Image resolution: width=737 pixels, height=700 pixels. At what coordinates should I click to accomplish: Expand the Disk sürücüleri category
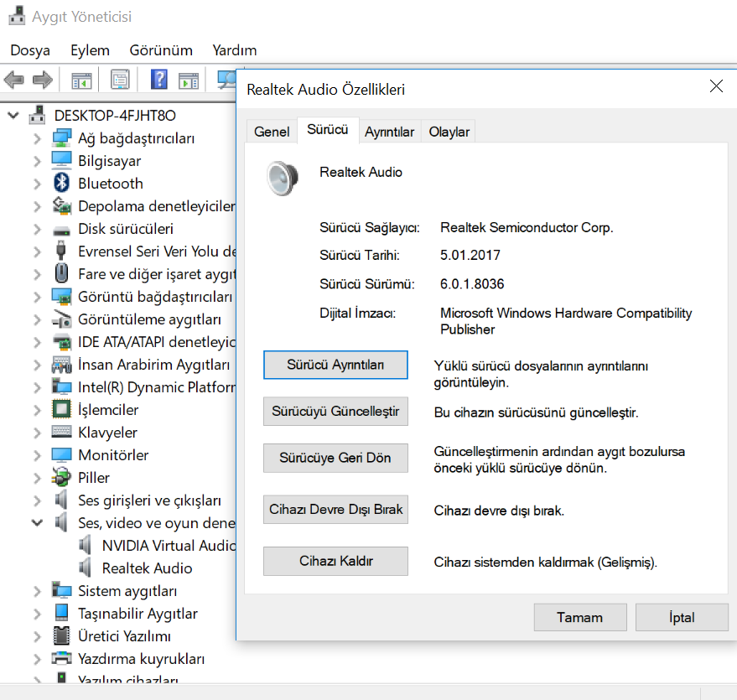click(x=37, y=229)
